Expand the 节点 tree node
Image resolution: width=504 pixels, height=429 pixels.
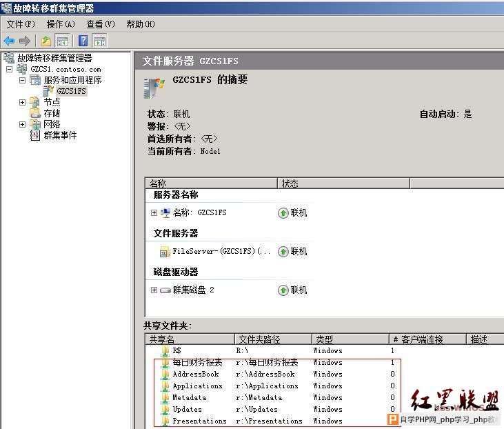pos(22,102)
